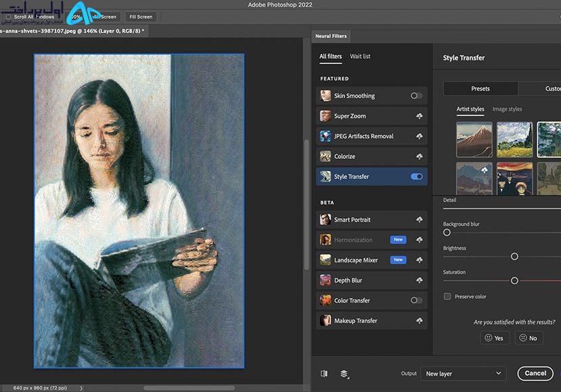This screenshot has width=561, height=392.
Task: Select the blue mountains style with cloud icon
Action: 474,178
